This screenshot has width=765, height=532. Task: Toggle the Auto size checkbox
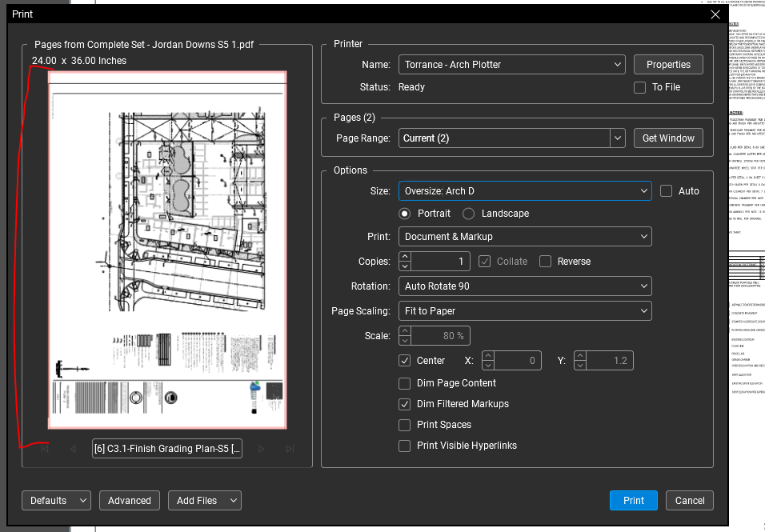667,191
